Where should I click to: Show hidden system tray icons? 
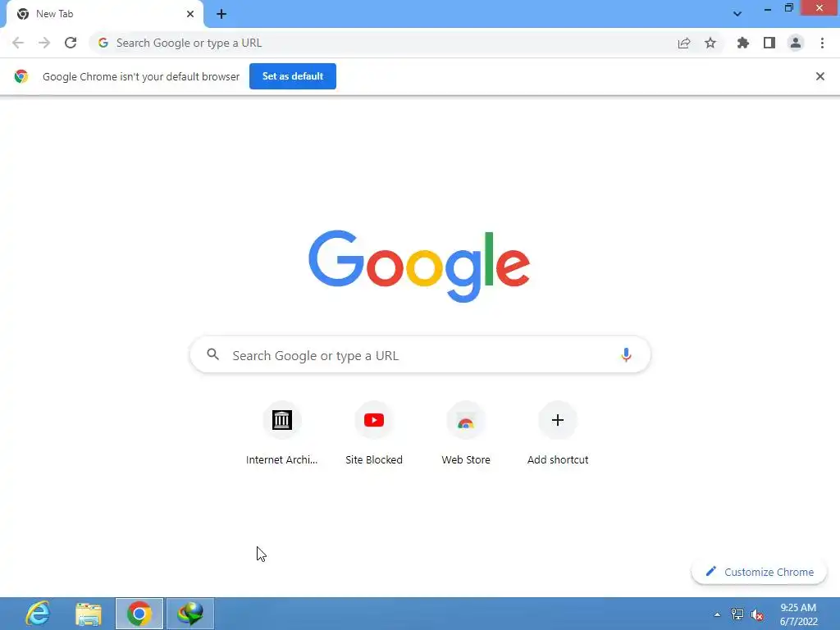717,614
